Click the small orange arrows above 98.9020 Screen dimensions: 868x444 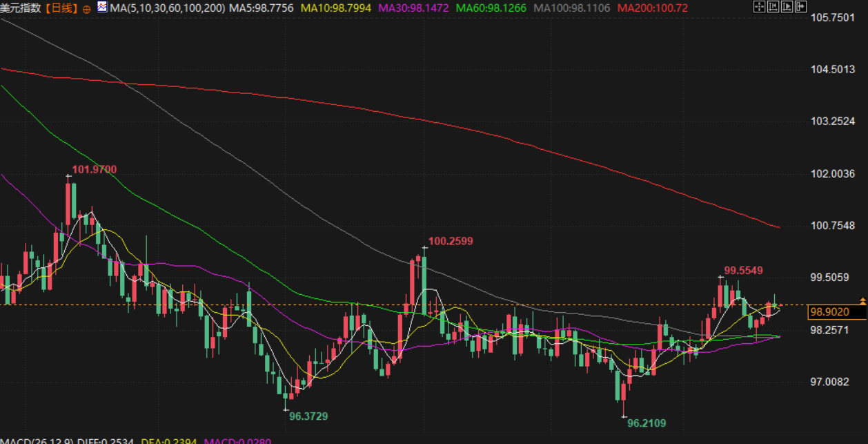click(862, 301)
